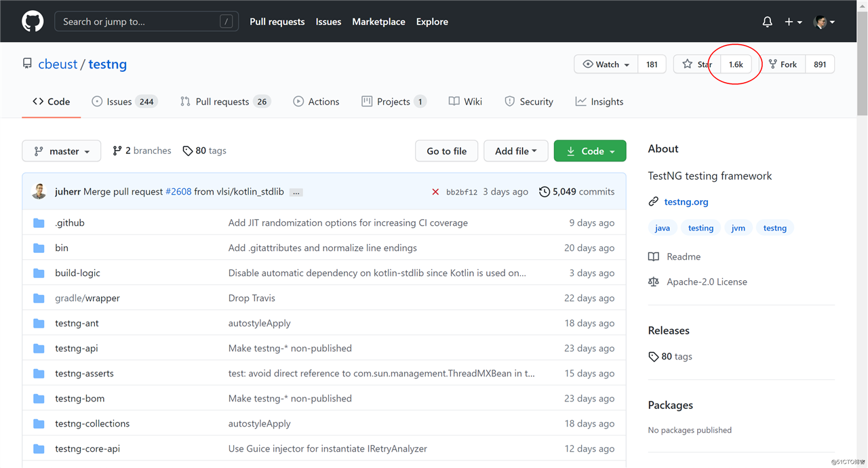This screenshot has width=868, height=468.
Task: Switch to the Projects tab
Action: click(x=393, y=102)
